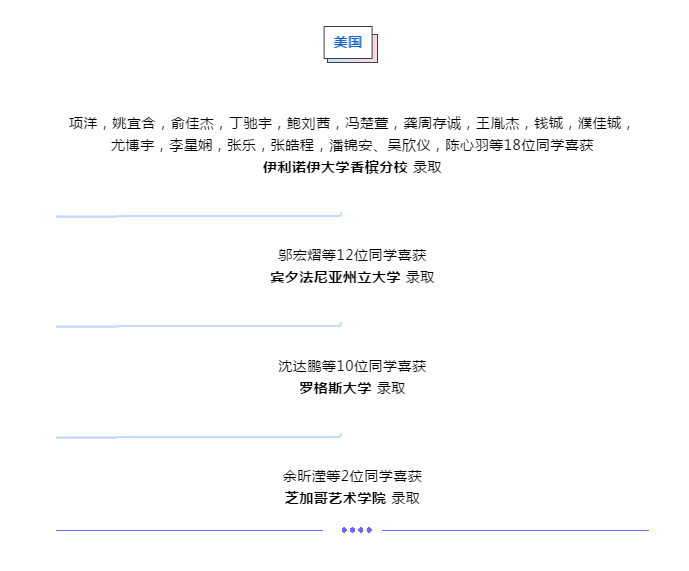
Task: Click the name 吴欣仪
Action: [409, 145]
